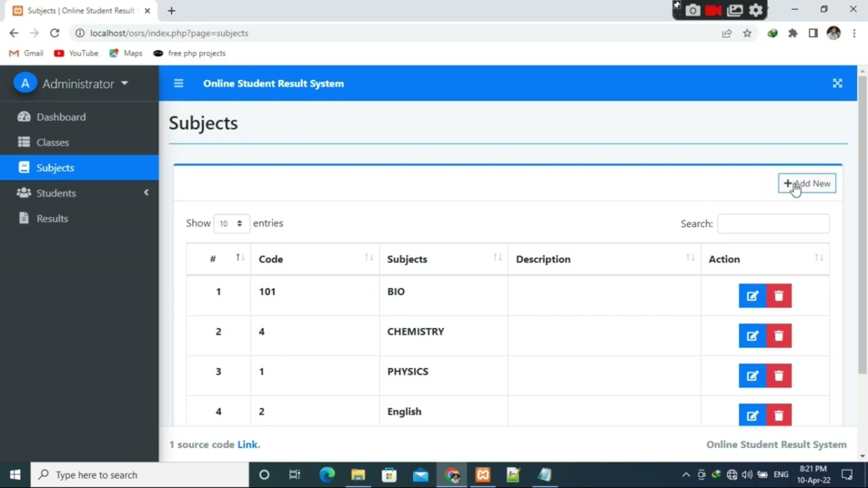Sort table by Action column
This screenshot has height=488, width=868.
(x=765, y=259)
